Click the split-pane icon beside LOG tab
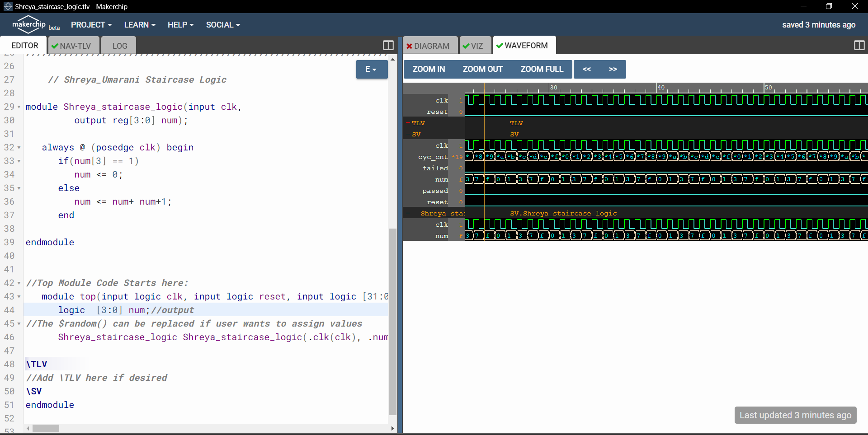The height and width of the screenshot is (435, 868). tap(388, 45)
